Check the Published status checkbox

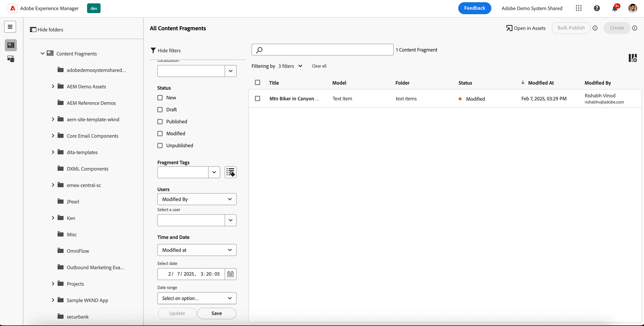click(160, 122)
